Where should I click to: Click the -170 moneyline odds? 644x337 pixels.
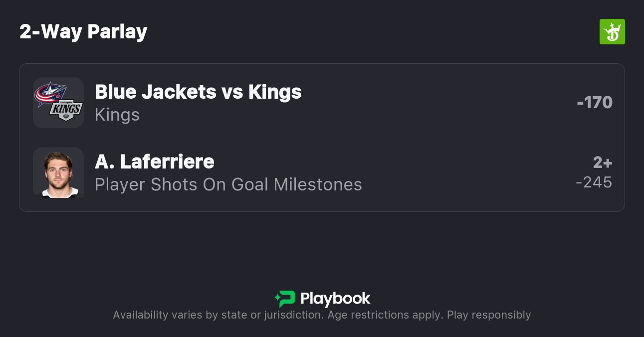coord(595,102)
